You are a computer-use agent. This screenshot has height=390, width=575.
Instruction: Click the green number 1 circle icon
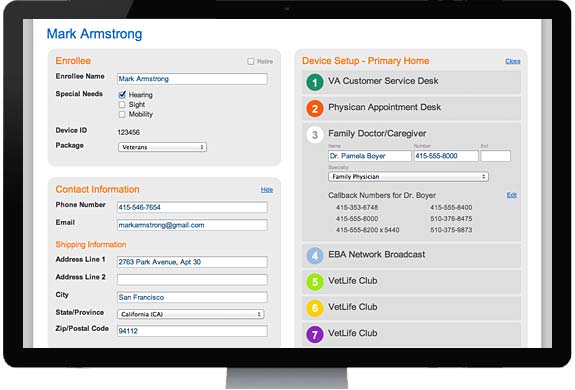[315, 82]
